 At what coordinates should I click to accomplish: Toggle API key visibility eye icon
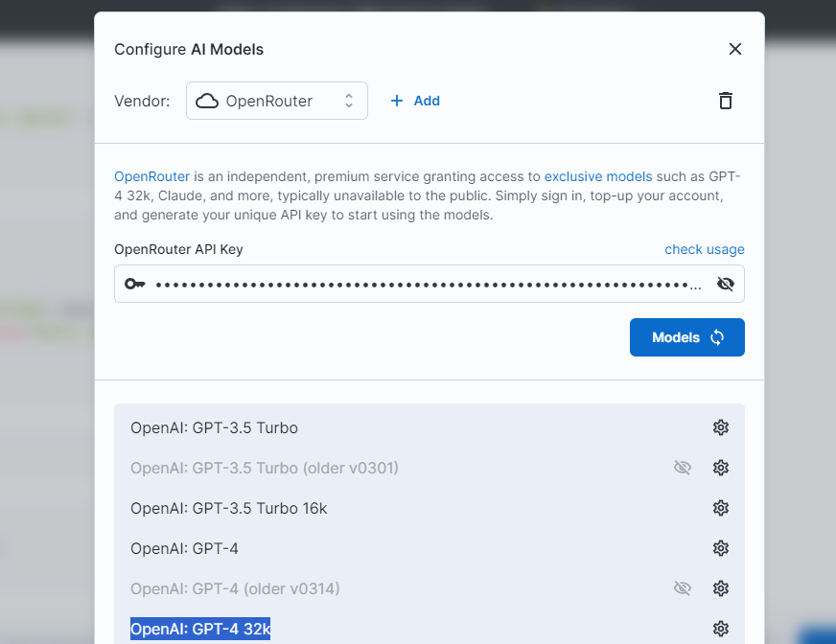pos(726,284)
